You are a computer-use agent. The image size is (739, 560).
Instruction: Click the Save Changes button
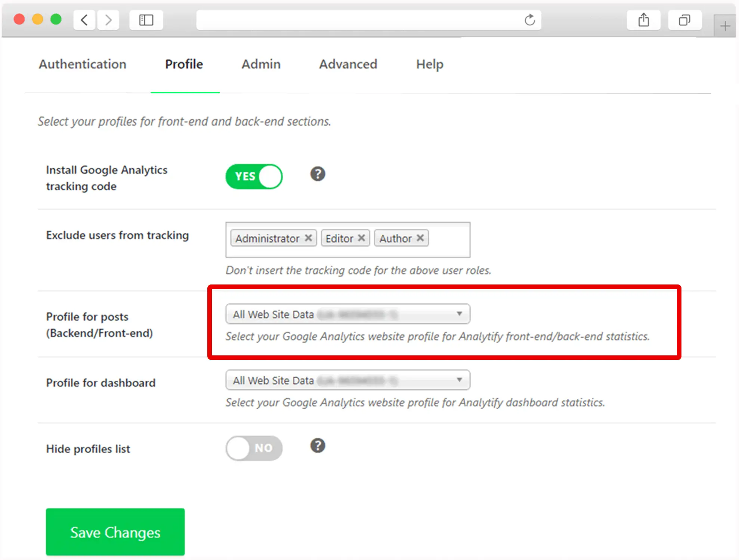(115, 532)
